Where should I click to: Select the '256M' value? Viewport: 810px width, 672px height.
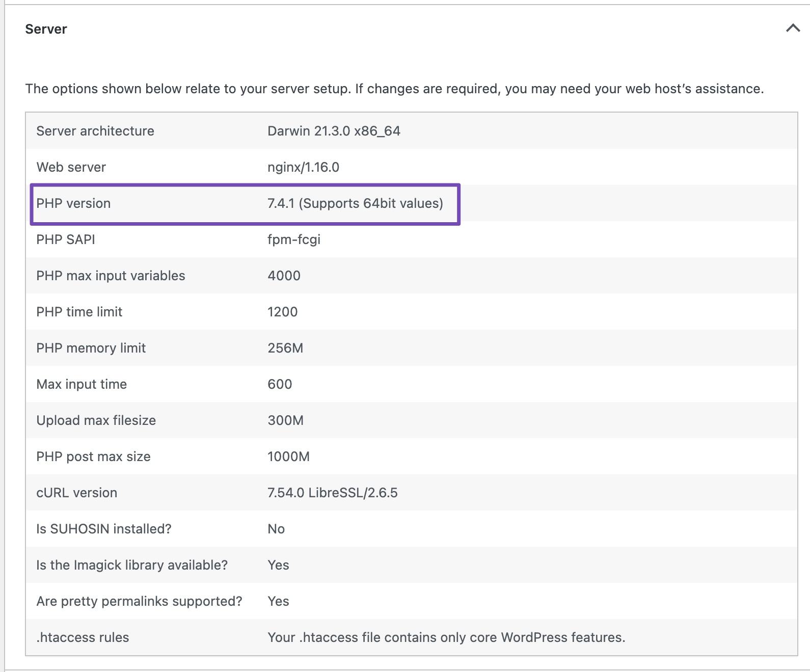tap(285, 348)
